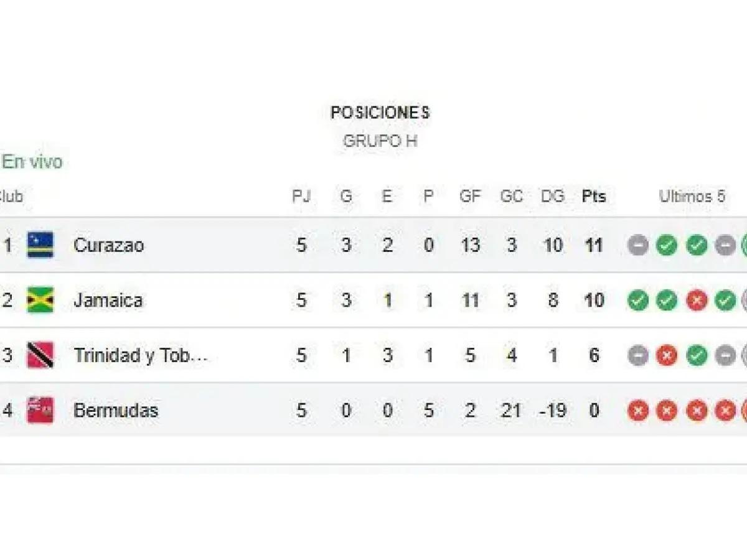The width and height of the screenshot is (747, 560).
Task: Select Trinidad y Tobago's green win icon
Action: point(697,355)
